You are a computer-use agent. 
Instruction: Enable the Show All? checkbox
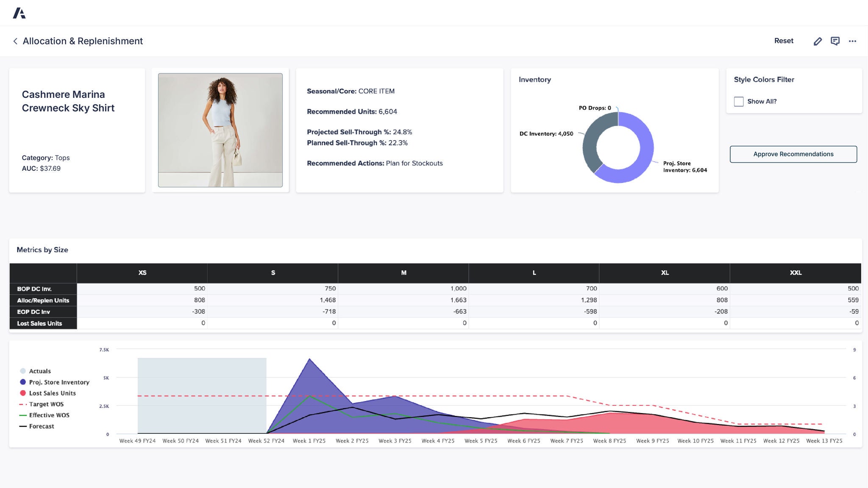739,101
